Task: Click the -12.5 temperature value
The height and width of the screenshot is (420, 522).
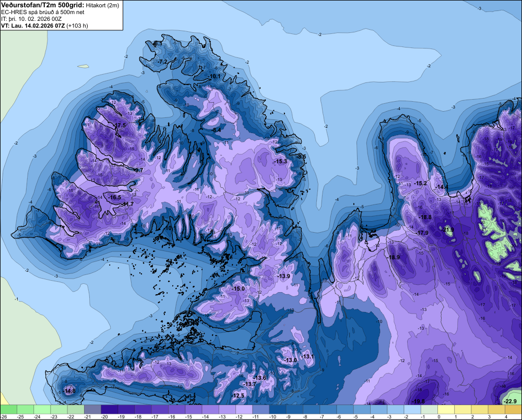Action: (x=238, y=395)
